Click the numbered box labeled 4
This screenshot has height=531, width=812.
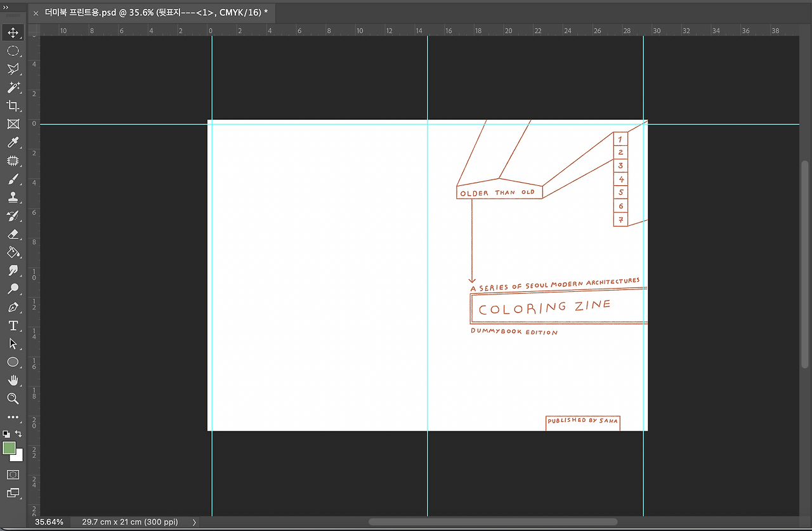tap(620, 180)
